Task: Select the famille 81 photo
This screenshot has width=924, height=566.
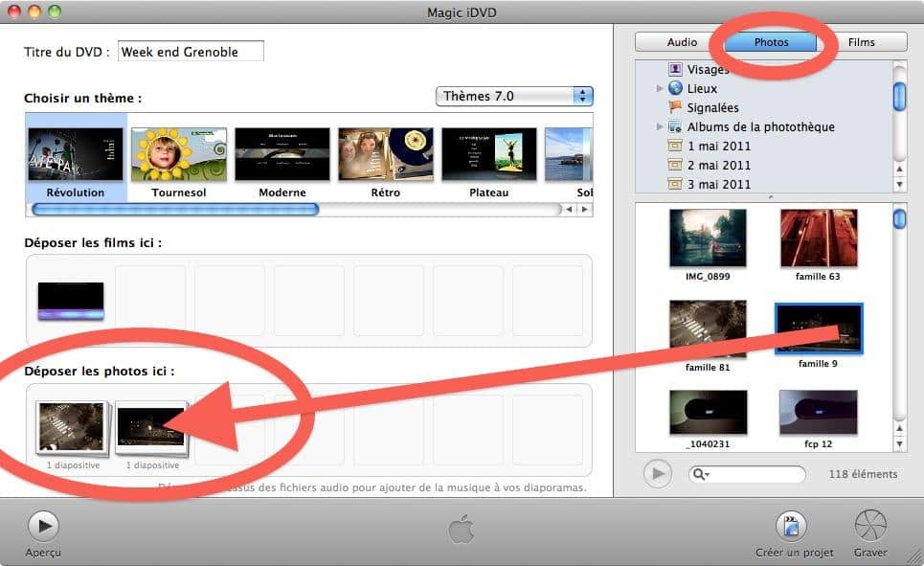Action: 708,329
